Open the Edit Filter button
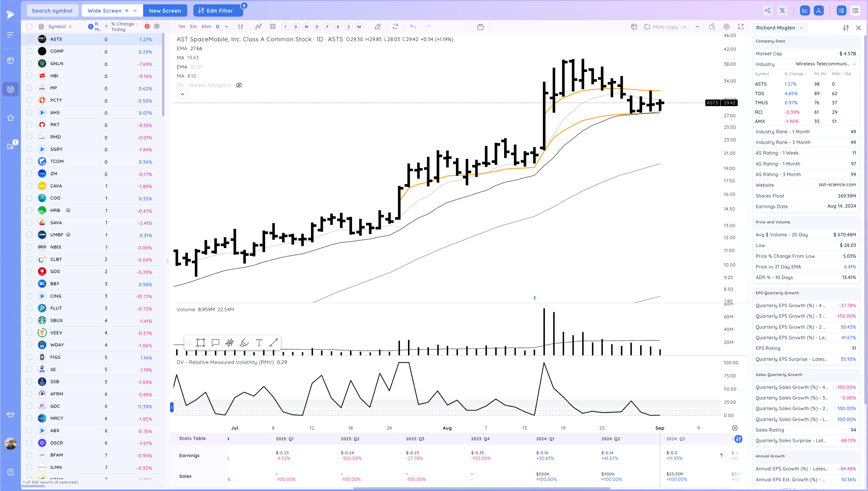 [218, 10]
